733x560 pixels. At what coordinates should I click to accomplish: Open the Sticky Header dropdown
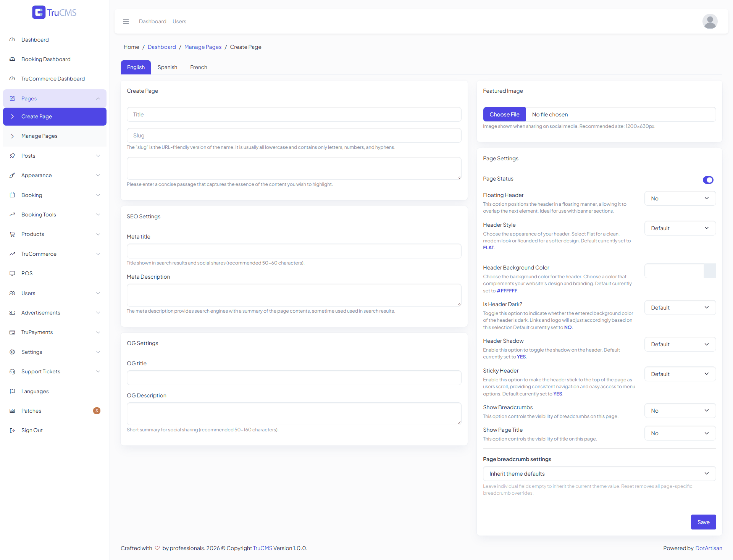tap(680, 374)
